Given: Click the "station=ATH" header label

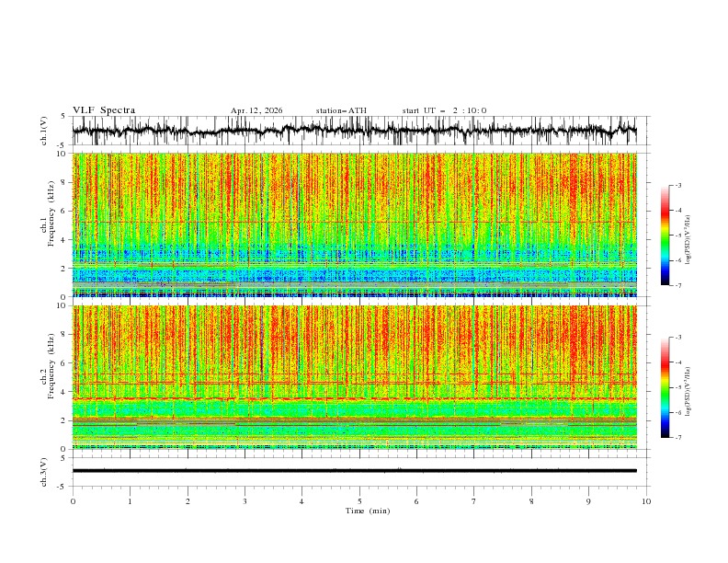Looking at the screenshot, I should pyautogui.click(x=341, y=110).
